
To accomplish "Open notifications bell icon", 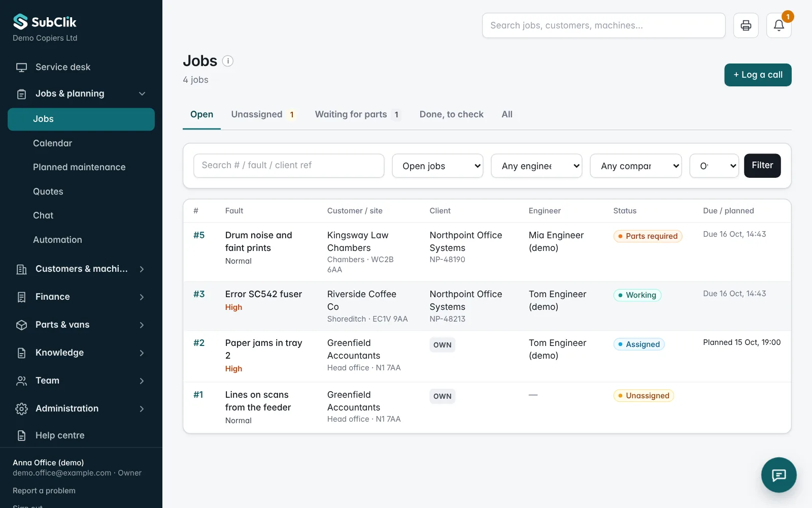I will pos(779,25).
